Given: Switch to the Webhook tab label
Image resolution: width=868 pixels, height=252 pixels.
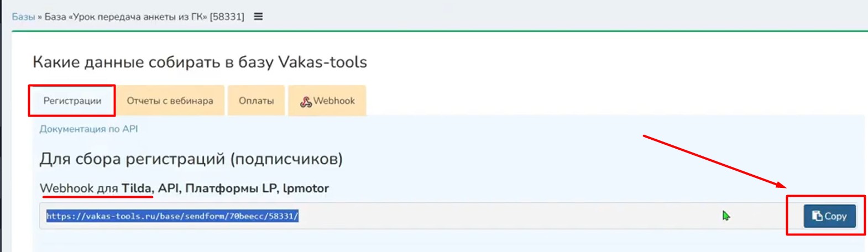Looking at the screenshot, I should (x=334, y=101).
